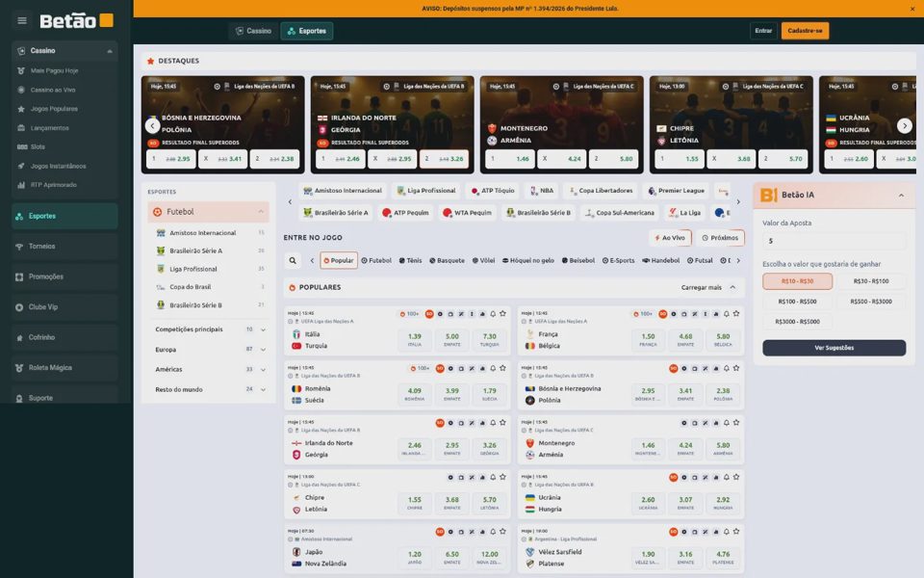The width and height of the screenshot is (924, 578).
Task: Toggle the Ao Vivo filter
Action: coord(670,238)
